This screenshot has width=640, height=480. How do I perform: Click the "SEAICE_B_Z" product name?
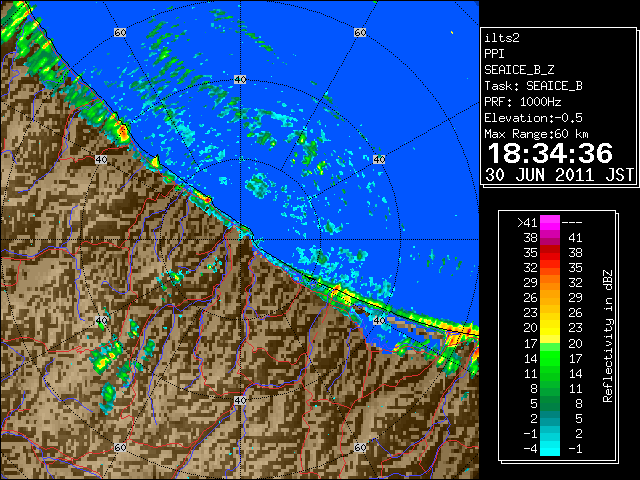click(519, 70)
